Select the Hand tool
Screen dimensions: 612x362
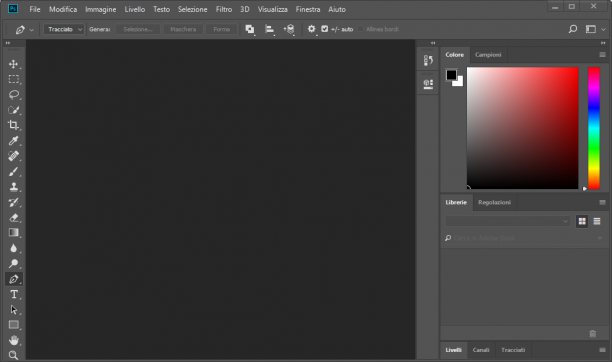coord(14,340)
